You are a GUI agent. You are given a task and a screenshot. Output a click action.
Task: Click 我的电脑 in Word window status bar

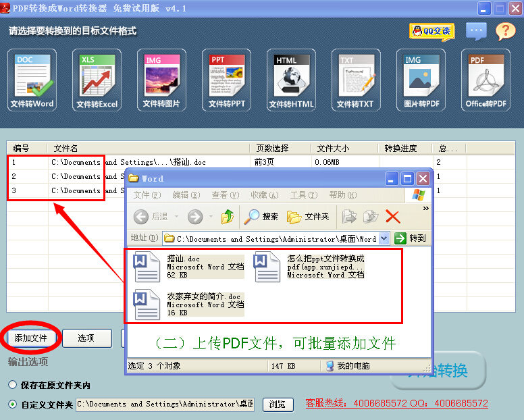click(348, 366)
